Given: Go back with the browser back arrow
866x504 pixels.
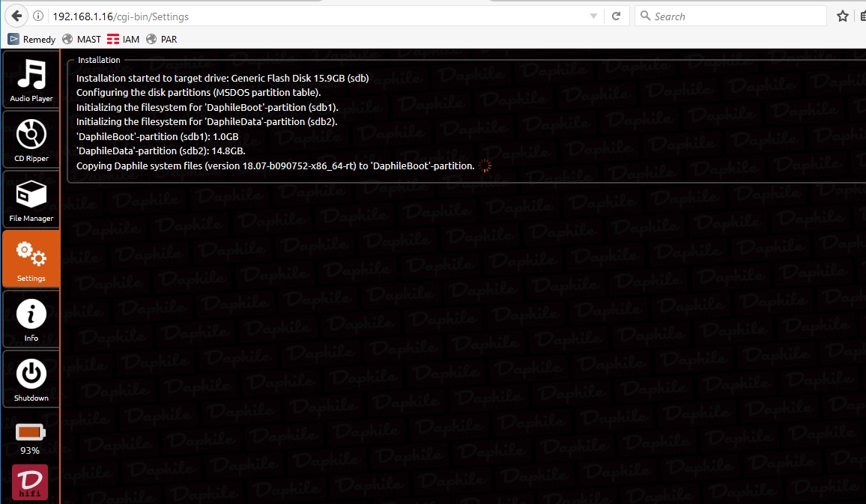Looking at the screenshot, I should [16, 16].
